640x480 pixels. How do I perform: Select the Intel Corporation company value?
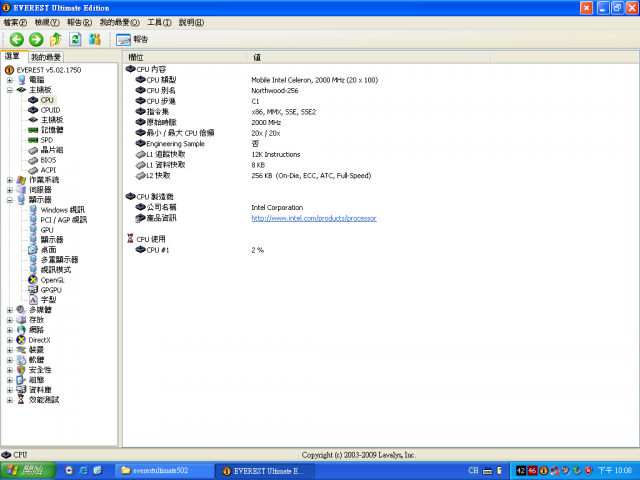tap(277, 207)
